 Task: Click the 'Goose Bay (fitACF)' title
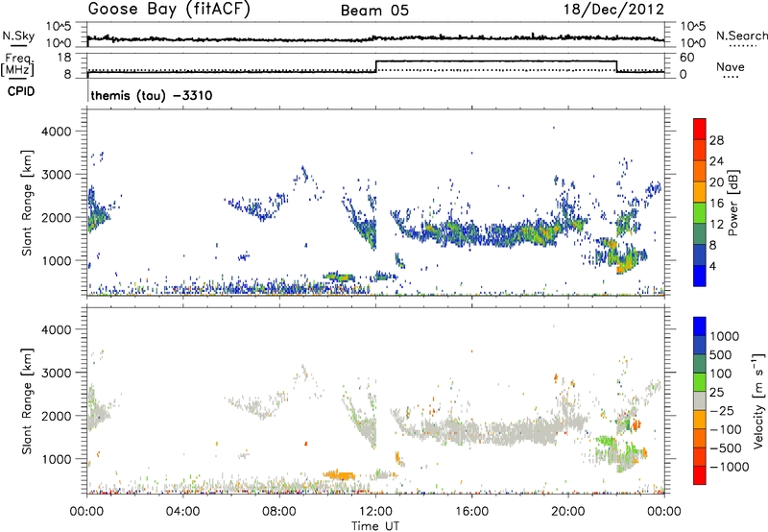tap(169, 10)
